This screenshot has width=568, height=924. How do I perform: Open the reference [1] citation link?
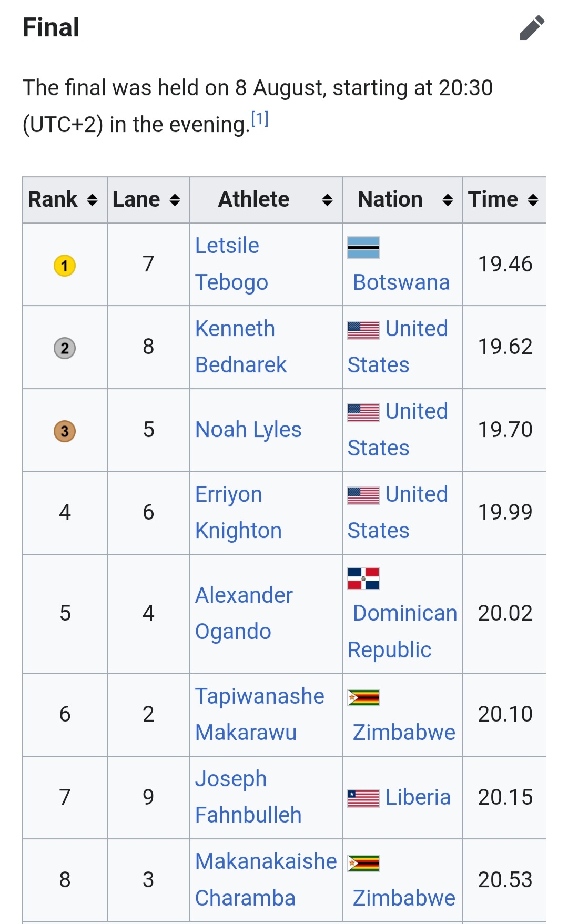point(260,119)
